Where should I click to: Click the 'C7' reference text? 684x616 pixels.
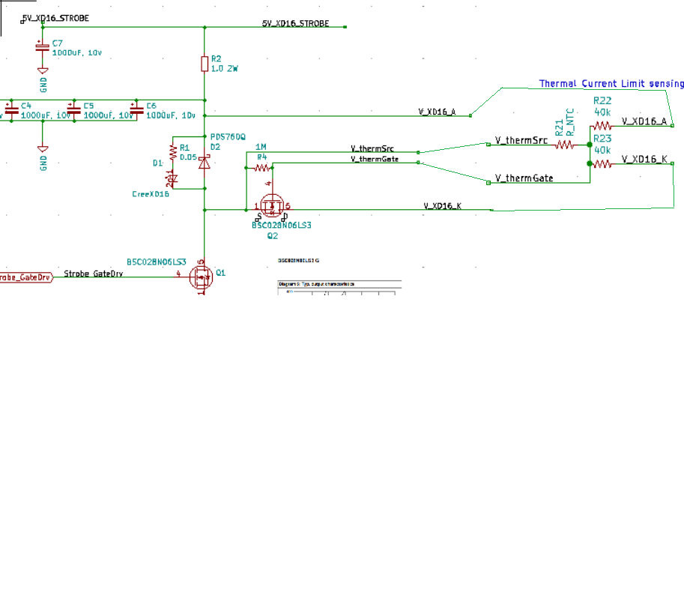click(x=58, y=43)
